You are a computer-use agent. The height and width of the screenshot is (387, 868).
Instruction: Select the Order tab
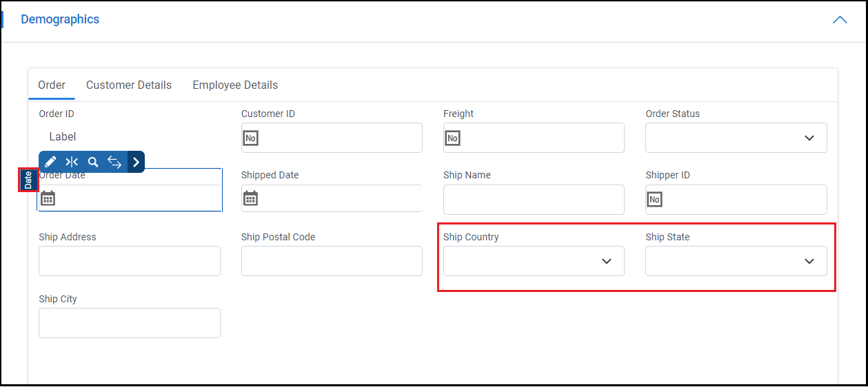tap(52, 85)
